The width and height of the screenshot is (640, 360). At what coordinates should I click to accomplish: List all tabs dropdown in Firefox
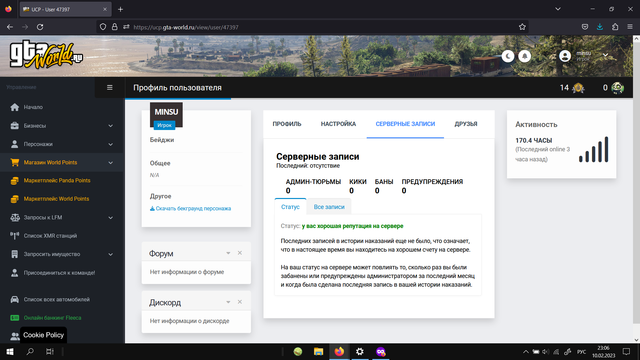(558, 9)
